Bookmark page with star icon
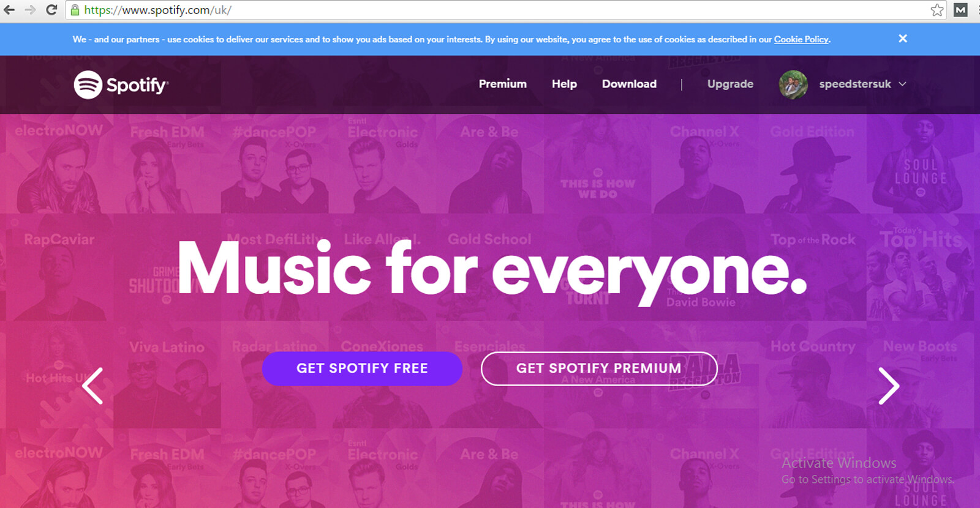 pyautogui.click(x=937, y=10)
